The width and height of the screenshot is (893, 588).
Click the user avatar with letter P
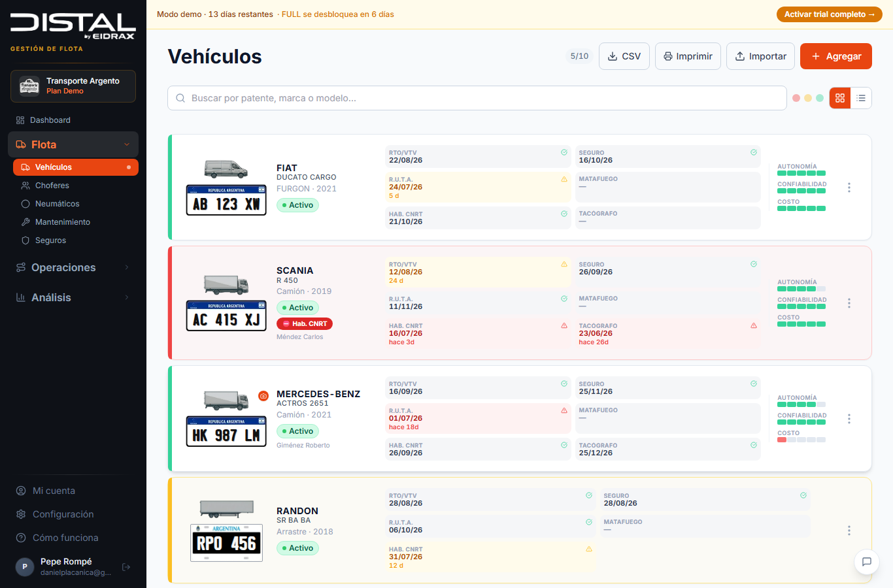[x=25, y=566]
